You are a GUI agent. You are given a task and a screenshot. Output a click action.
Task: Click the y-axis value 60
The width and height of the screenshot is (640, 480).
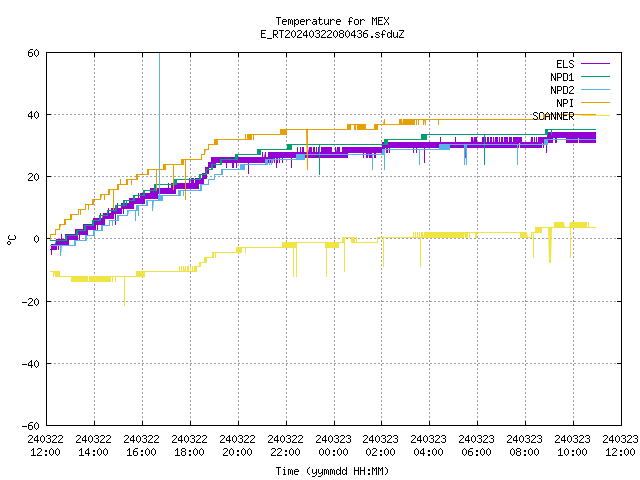[x=33, y=53]
